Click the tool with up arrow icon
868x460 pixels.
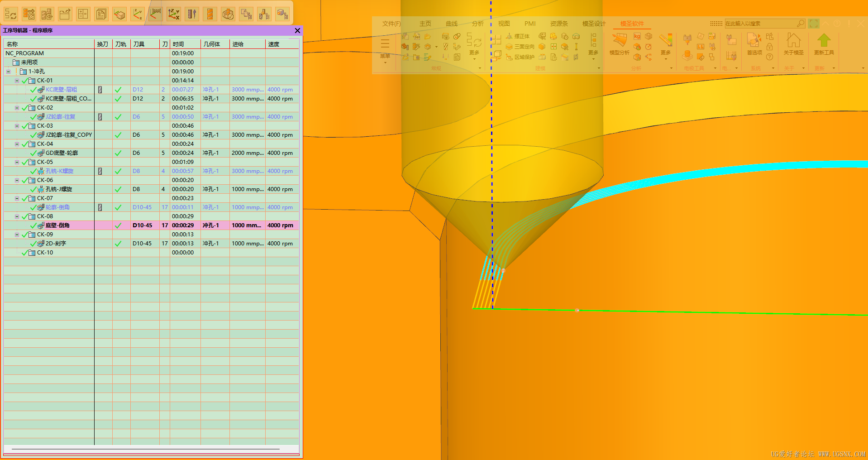pyautogui.click(x=192, y=14)
